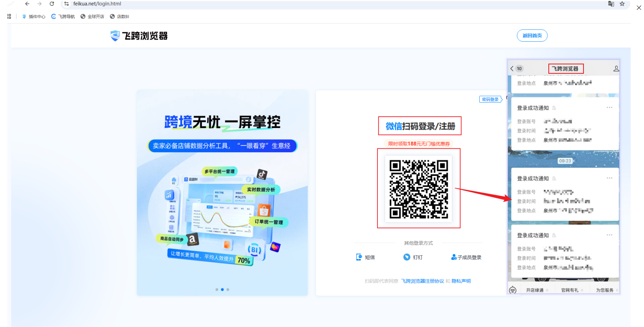Image resolution: width=644 pixels, height=327 pixels.
Task: Click the 其他登录方式 label
Action: tap(418, 243)
